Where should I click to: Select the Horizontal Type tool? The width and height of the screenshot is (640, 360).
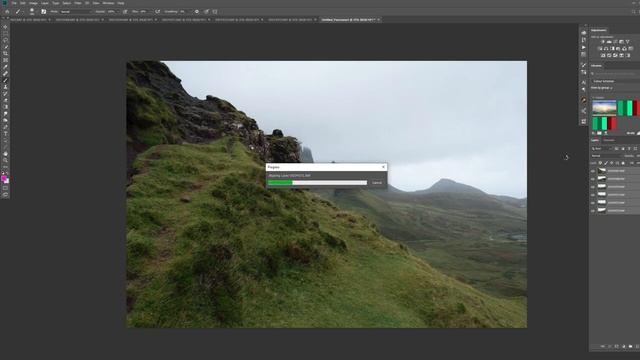coord(5,134)
